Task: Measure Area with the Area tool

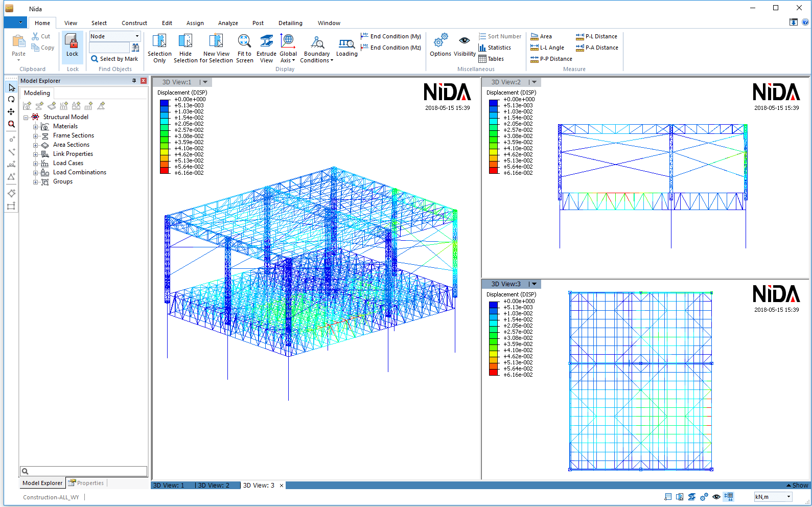Action: (x=541, y=36)
